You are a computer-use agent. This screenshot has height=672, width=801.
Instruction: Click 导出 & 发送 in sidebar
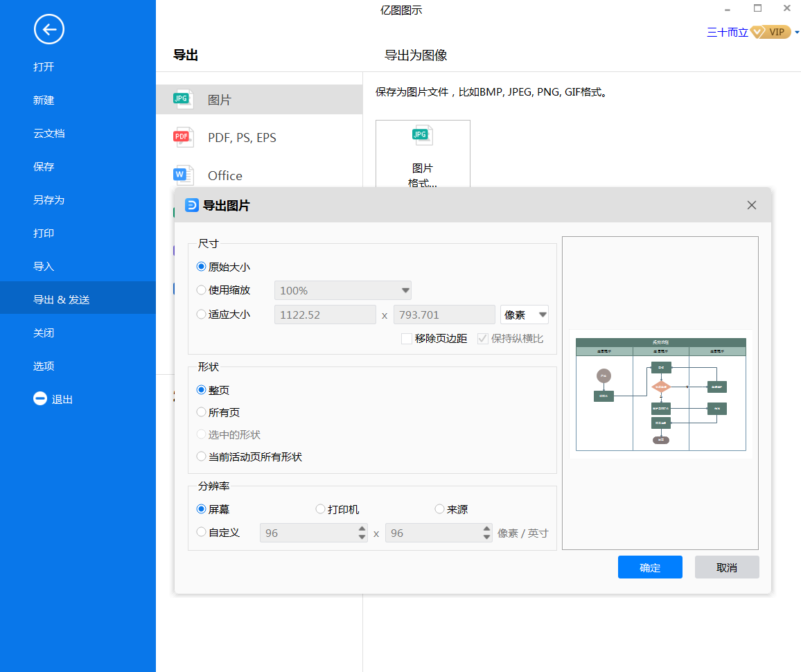tap(78, 298)
